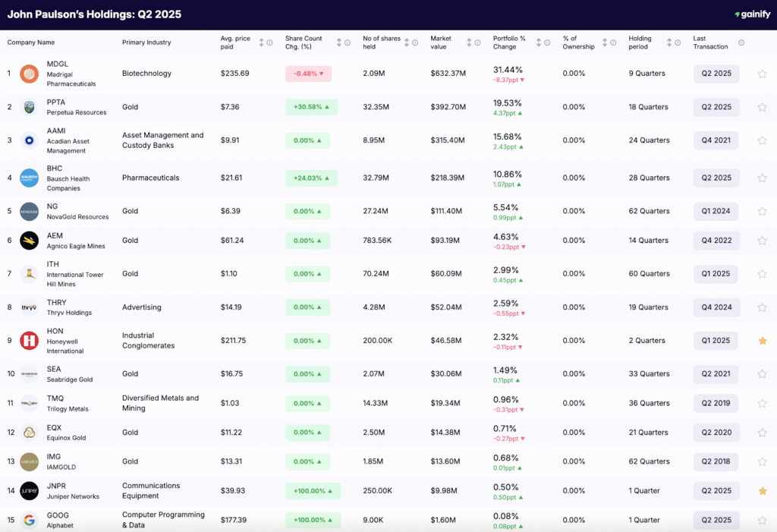
Task: Open the SEA ticker link
Action: coord(54,370)
